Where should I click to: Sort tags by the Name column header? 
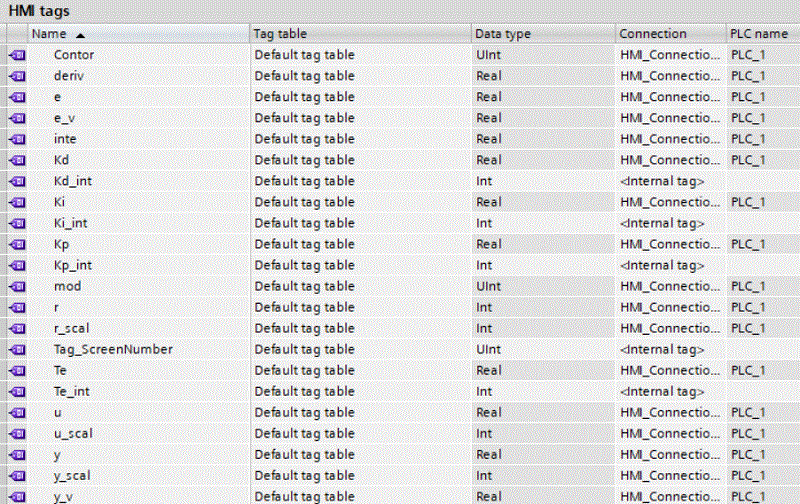click(x=138, y=34)
